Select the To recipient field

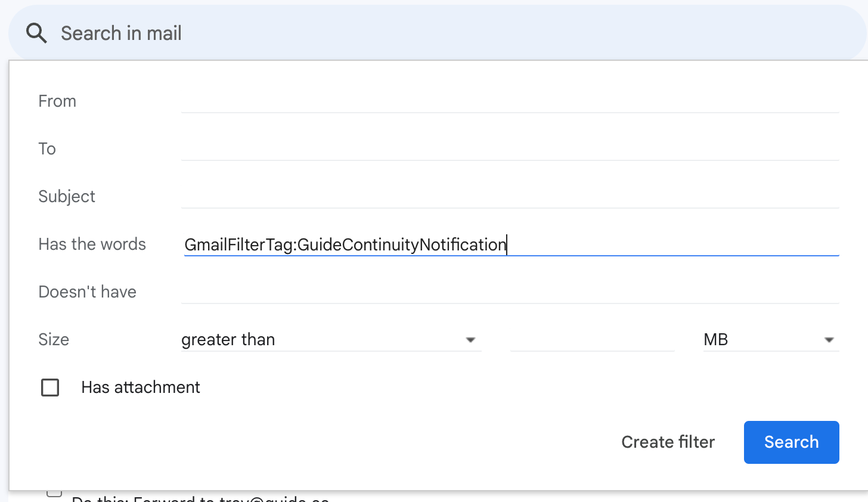pyautogui.click(x=510, y=148)
